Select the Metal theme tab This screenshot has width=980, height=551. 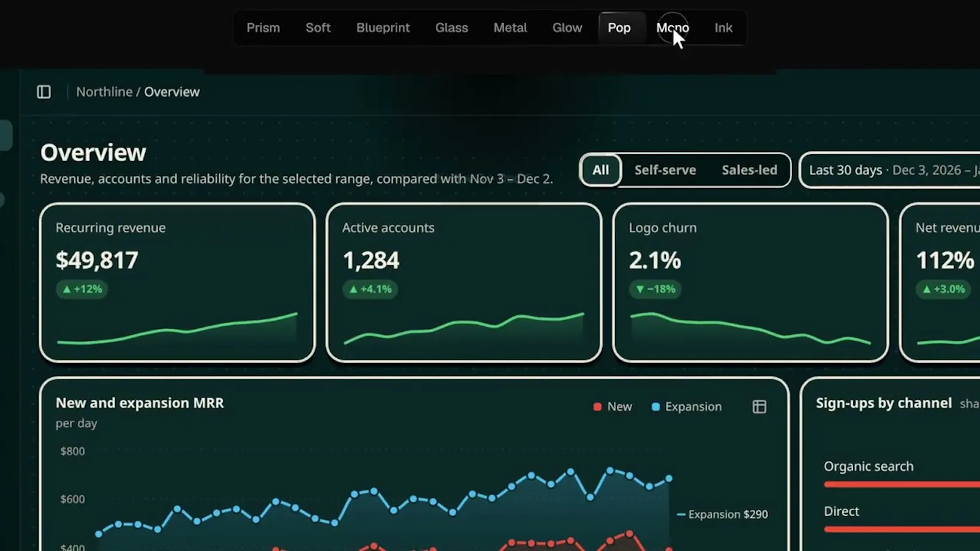pyautogui.click(x=510, y=28)
